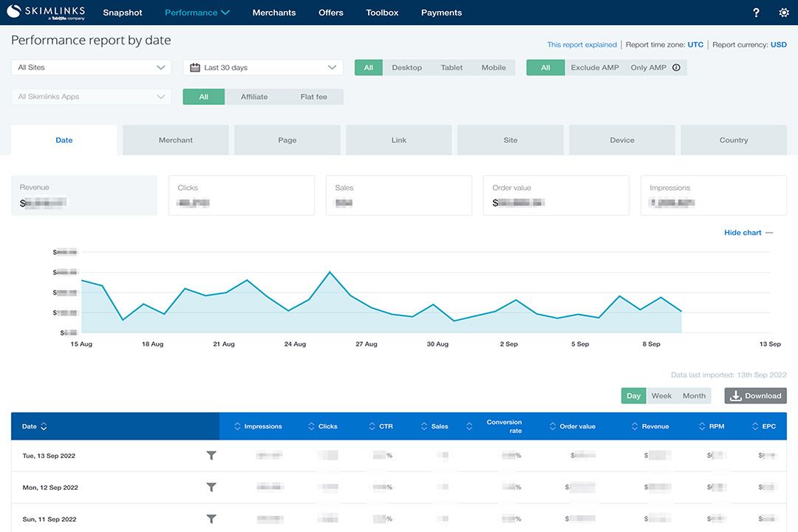Viewport: 798px width, 532px height.
Task: Filter by Tue, 13 Sep 2022 row
Action: coord(211,456)
